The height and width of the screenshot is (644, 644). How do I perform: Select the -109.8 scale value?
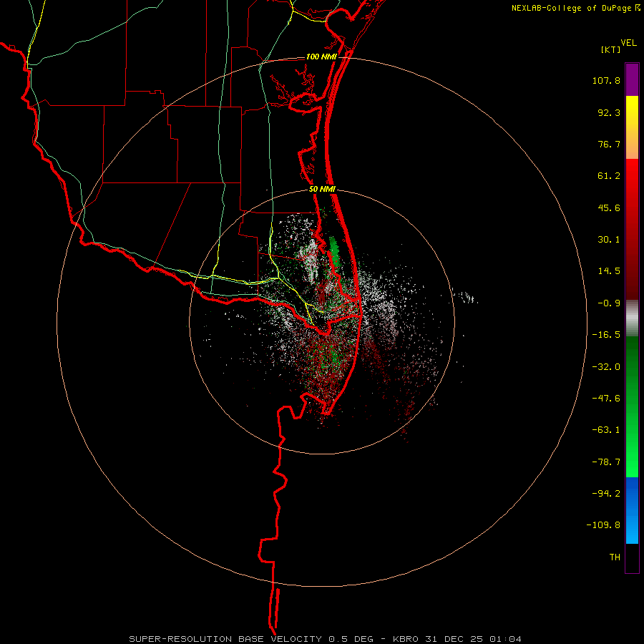tap(603, 525)
